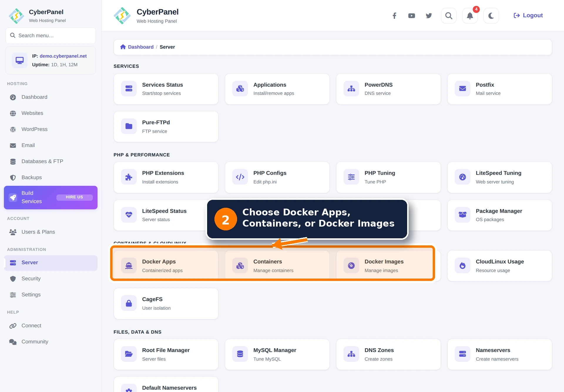Open Dashboard in the sidebar
Viewport: 564px width, 392px height.
coord(51,97)
